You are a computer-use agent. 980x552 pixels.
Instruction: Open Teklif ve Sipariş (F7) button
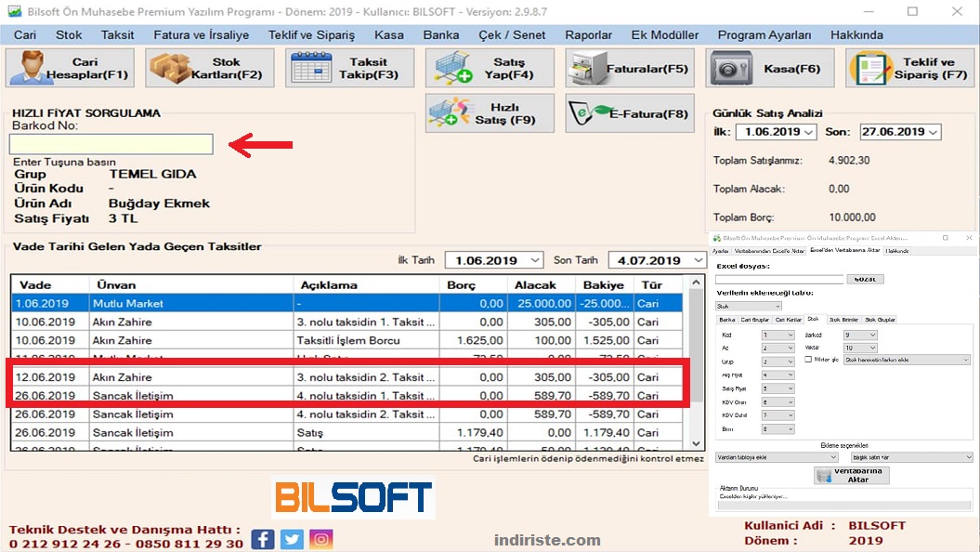[910, 68]
